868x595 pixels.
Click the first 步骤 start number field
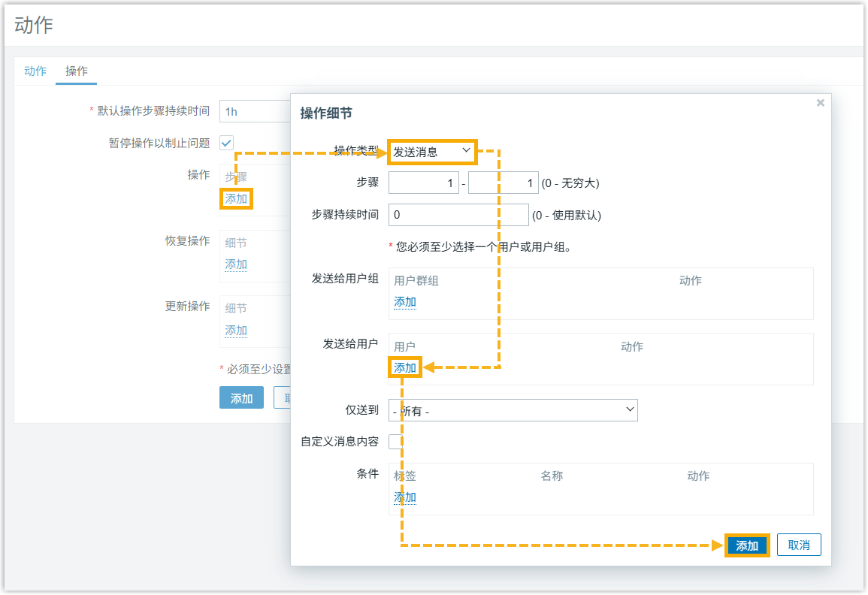[423, 183]
